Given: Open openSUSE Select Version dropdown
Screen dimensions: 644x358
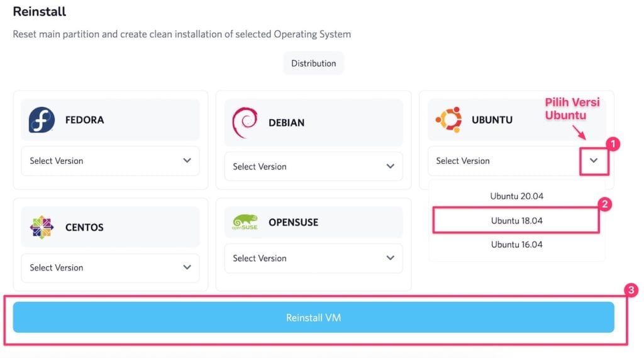Looking at the screenshot, I should [x=313, y=259].
